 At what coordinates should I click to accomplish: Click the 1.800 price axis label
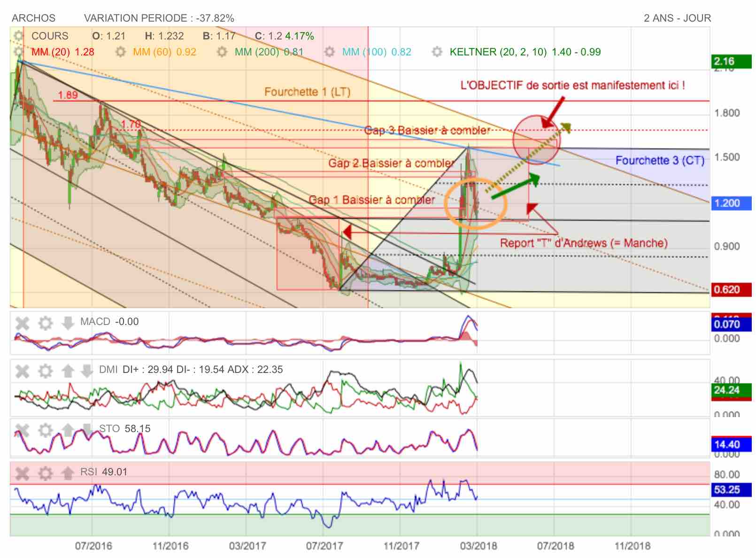click(x=727, y=113)
